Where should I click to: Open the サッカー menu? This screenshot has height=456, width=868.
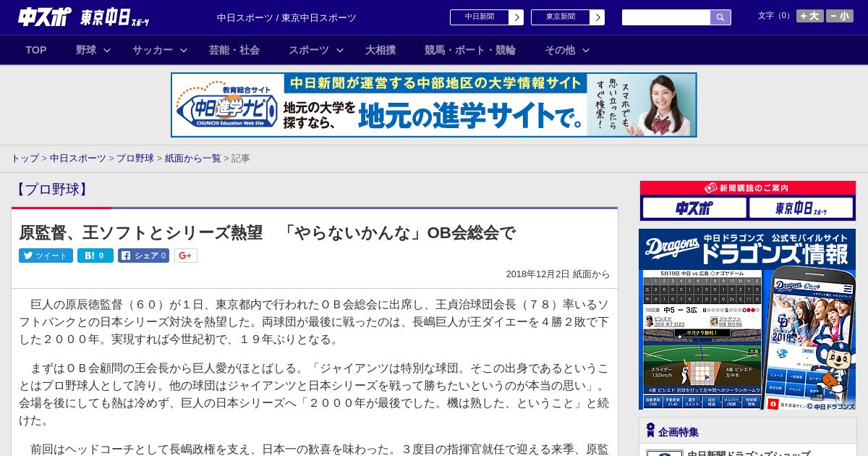[x=153, y=50]
